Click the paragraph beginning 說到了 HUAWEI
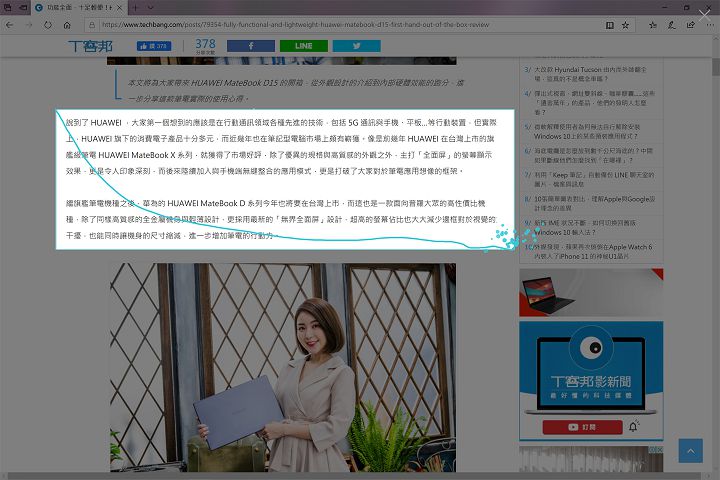The width and height of the screenshot is (720, 480). click(x=281, y=147)
